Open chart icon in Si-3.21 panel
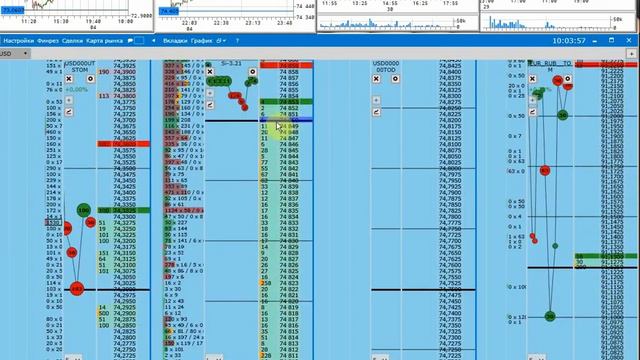The image size is (640, 360). click(210, 105)
